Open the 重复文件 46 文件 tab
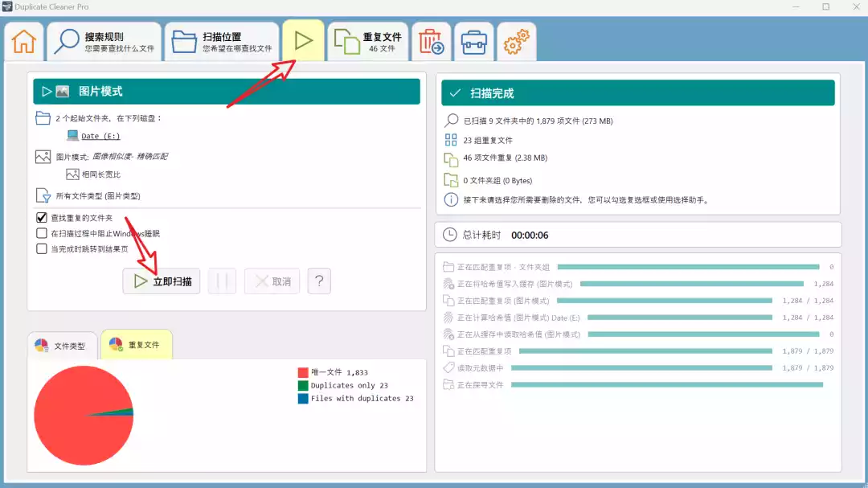This screenshot has height=488, width=868. 368,42
